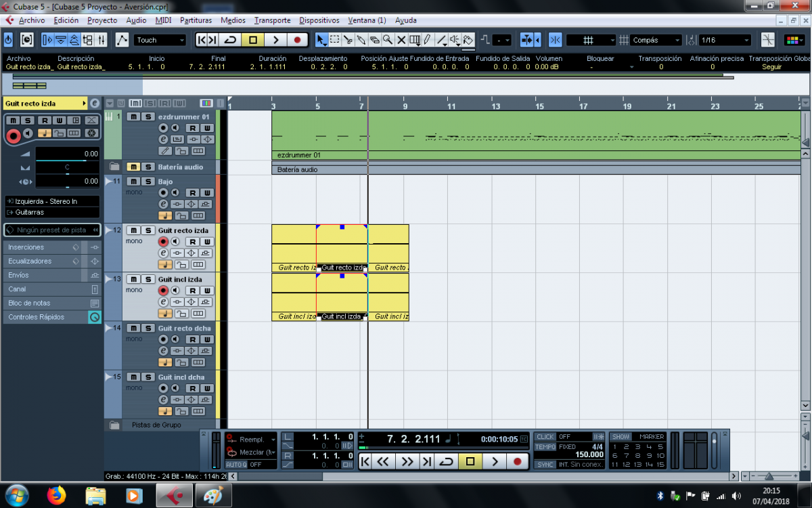This screenshot has width=812, height=508.
Task: Select the Range Selection tool
Action: [x=334, y=40]
